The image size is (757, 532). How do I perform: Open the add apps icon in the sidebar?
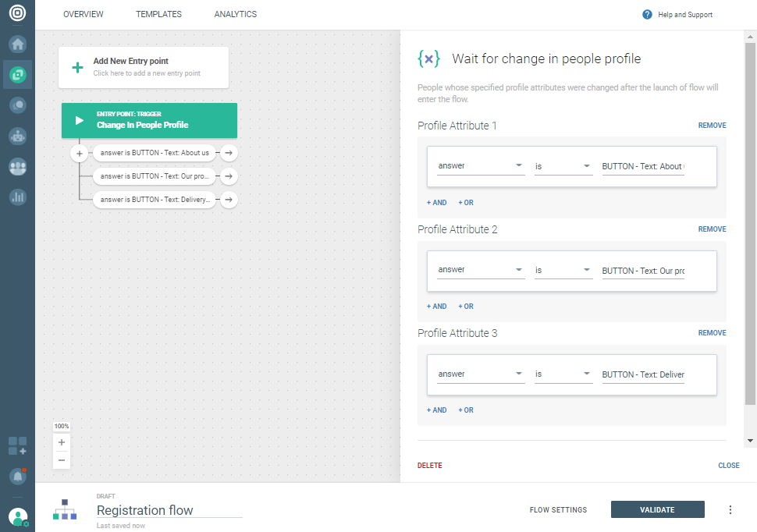[17, 445]
